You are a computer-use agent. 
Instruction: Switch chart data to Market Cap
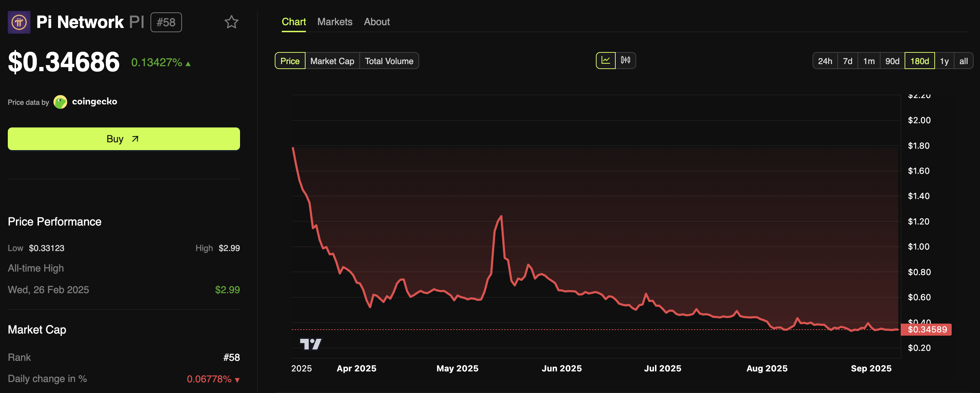coord(332,61)
